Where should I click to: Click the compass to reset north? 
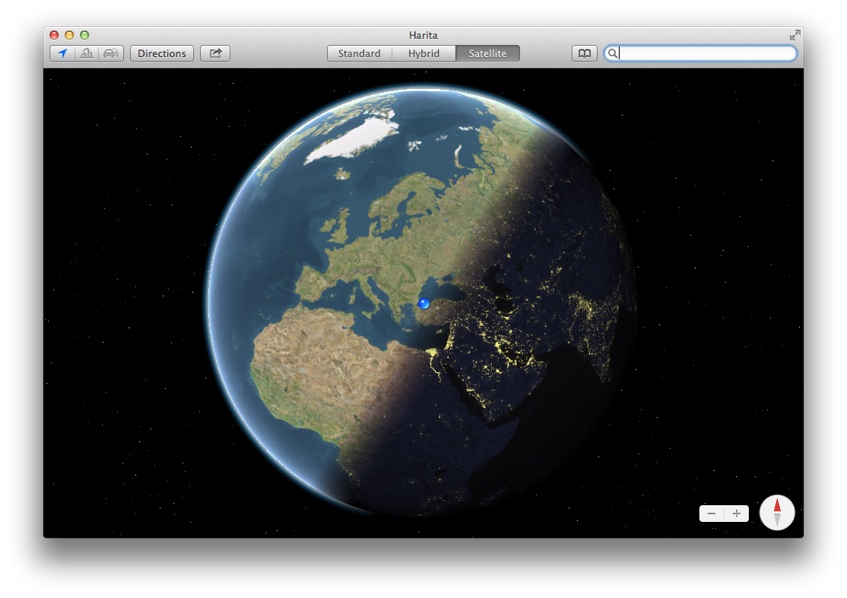777,512
